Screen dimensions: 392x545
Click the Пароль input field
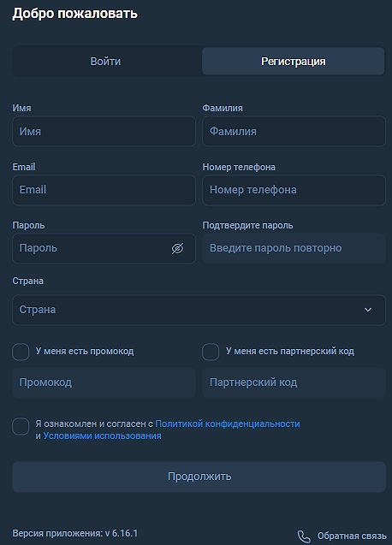pos(104,248)
